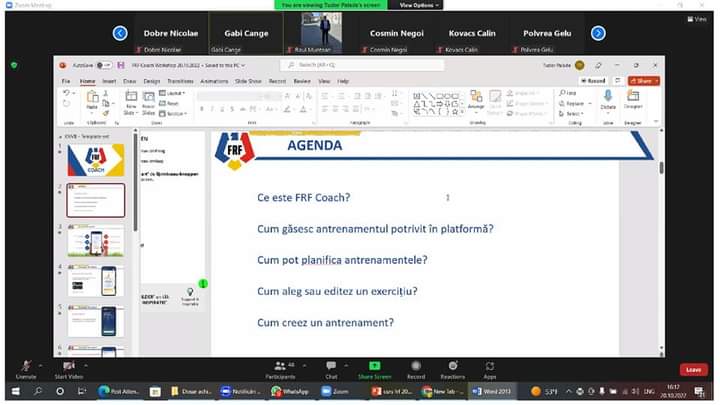This screenshot has width=720, height=405.
Task: Open Section dropdown
Action: 174,113
